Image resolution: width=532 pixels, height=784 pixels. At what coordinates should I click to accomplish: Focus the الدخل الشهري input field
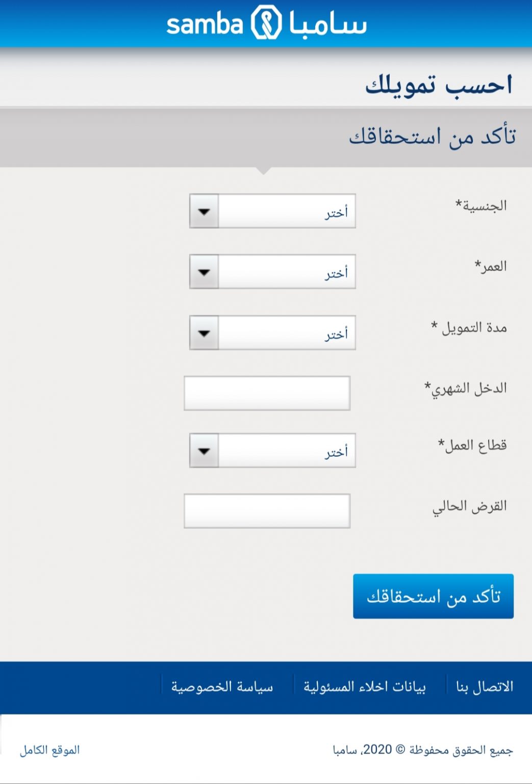click(x=267, y=394)
